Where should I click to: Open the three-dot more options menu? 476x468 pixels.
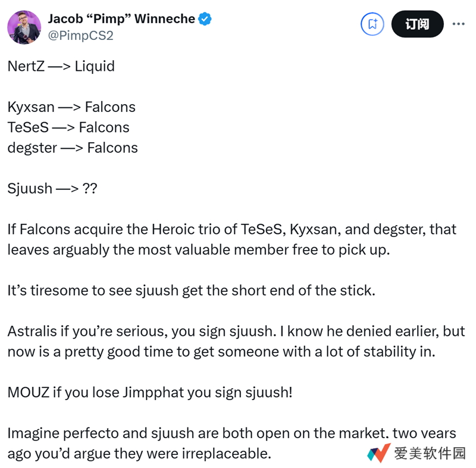click(x=458, y=24)
